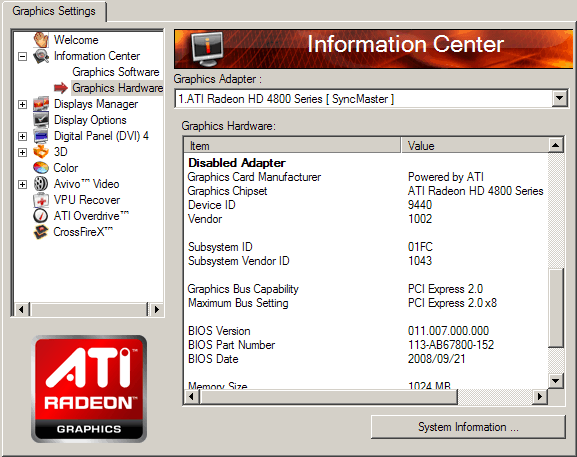Click the PCI Express 2.0 x8 value
Image resolution: width=577 pixels, height=457 pixels.
click(452, 303)
